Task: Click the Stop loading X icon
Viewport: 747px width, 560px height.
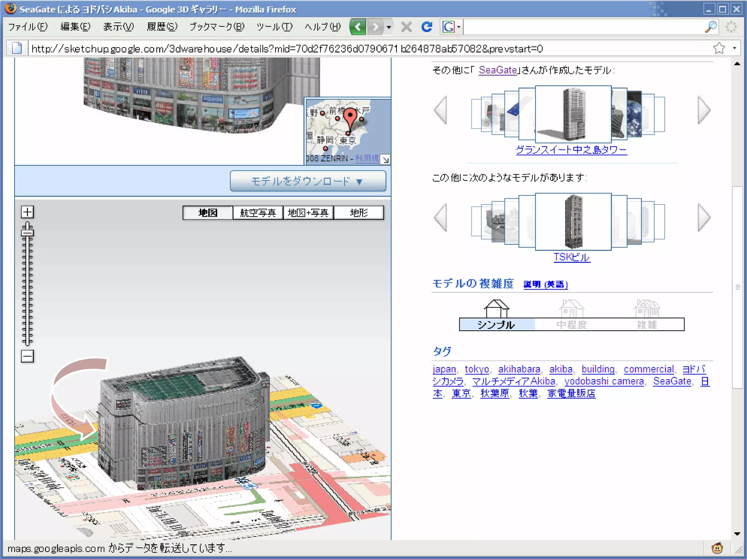Action: click(x=406, y=27)
